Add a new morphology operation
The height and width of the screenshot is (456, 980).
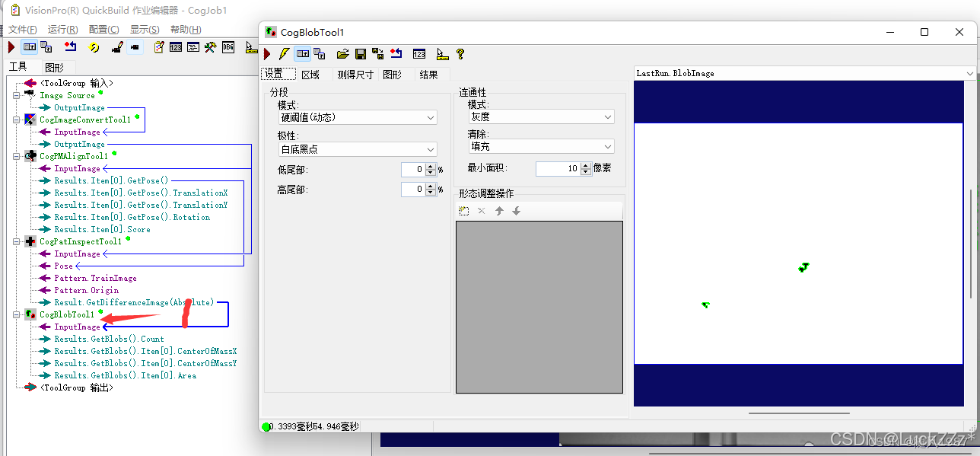(x=464, y=211)
